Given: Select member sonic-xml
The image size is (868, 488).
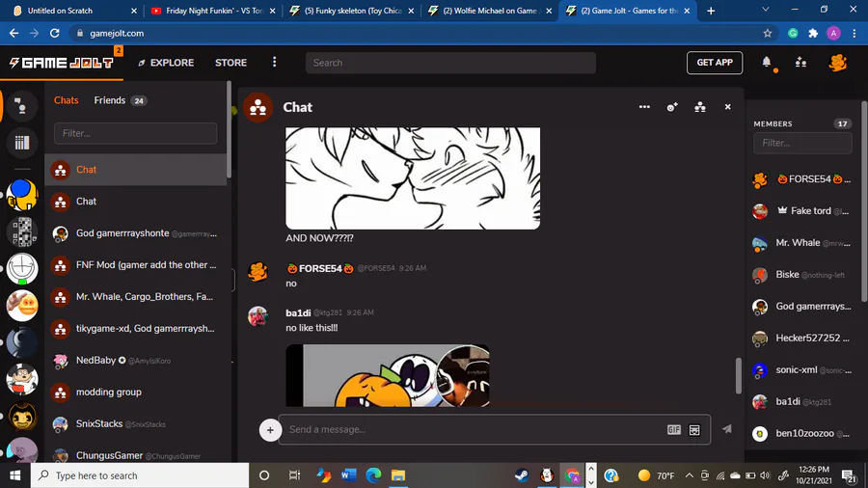Looking at the screenshot, I should click(x=801, y=369).
